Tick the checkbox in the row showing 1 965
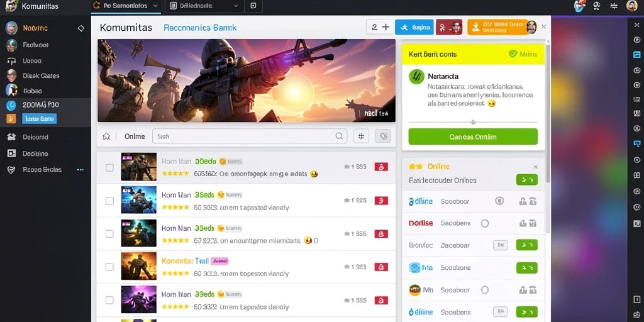Screen dimensions: 644x322 109,234
